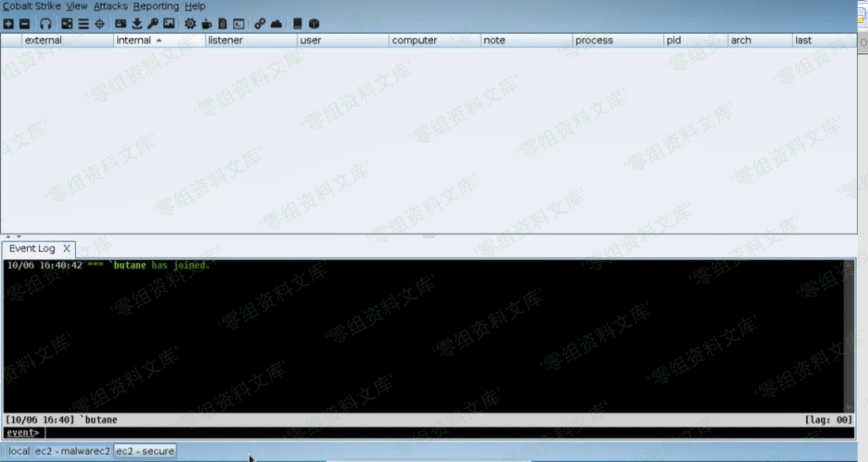The height and width of the screenshot is (462, 868).
Task: Close the Event Log tab
Action: 66,249
